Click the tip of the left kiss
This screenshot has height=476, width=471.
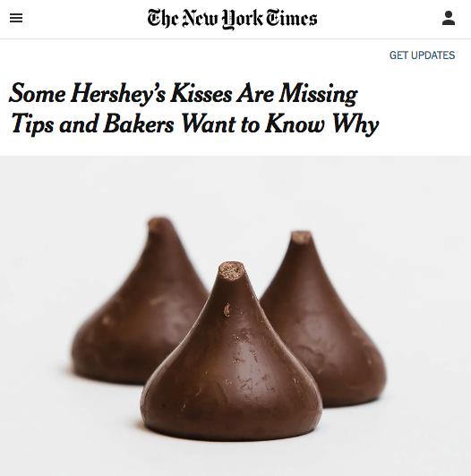pyautogui.click(x=158, y=224)
